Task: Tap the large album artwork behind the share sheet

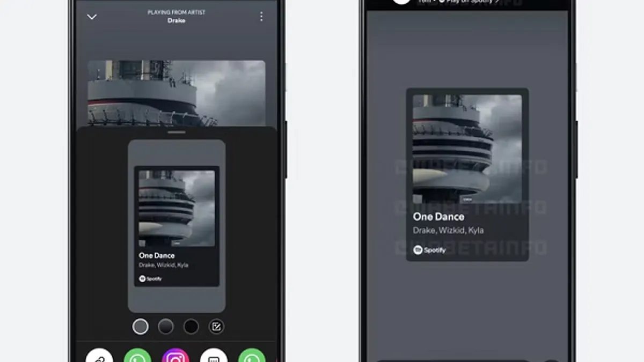Action: (177, 93)
